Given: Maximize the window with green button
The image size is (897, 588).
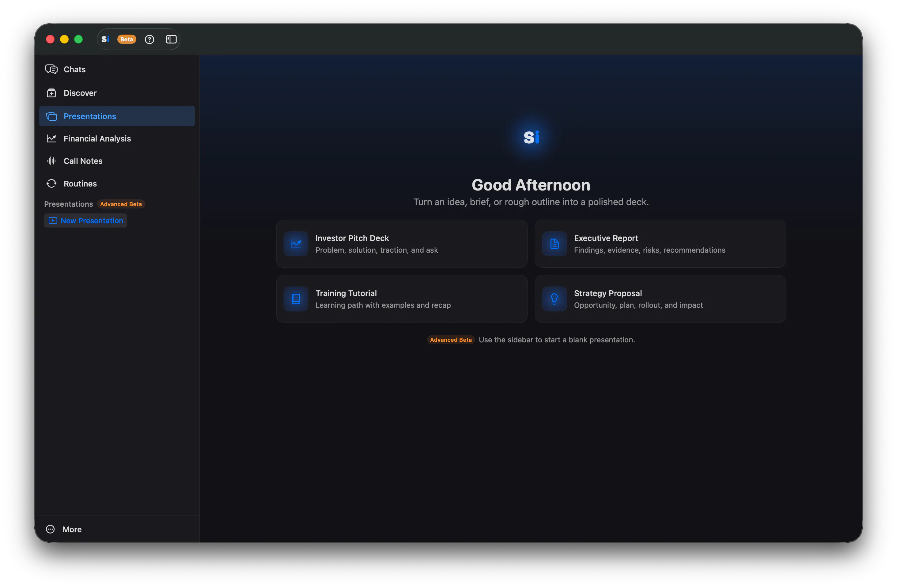Looking at the screenshot, I should click(x=78, y=39).
